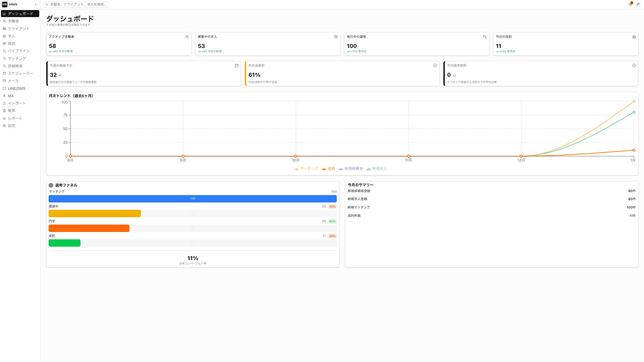The width and height of the screenshot is (644, 362).
Task: Open LINE/SMS from sidebar
Action: pyautogui.click(x=16, y=88)
